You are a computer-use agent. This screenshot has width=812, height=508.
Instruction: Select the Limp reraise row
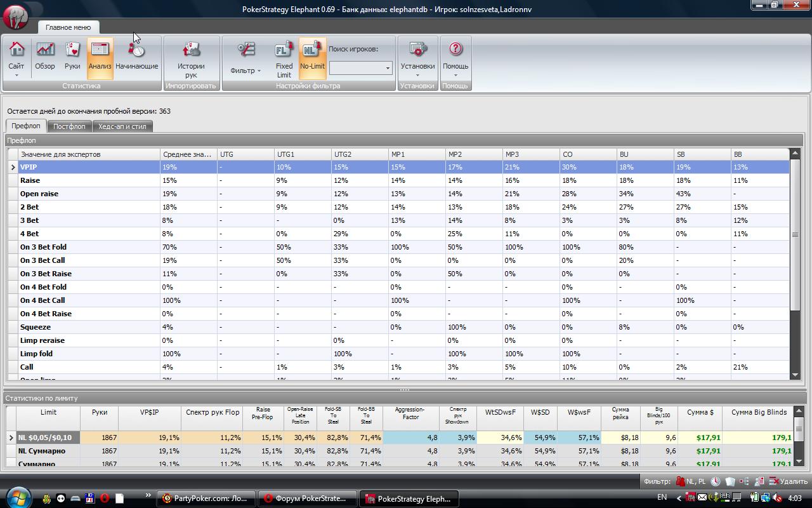coord(398,340)
